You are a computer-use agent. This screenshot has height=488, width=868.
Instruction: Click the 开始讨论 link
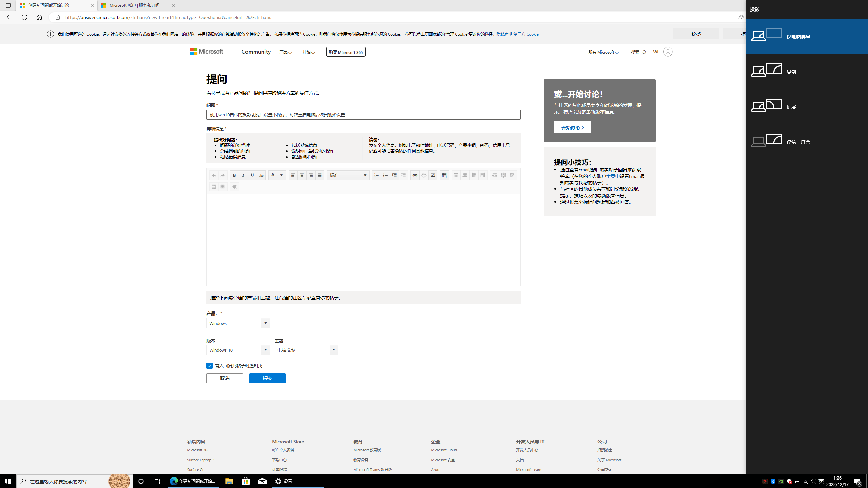click(x=572, y=127)
